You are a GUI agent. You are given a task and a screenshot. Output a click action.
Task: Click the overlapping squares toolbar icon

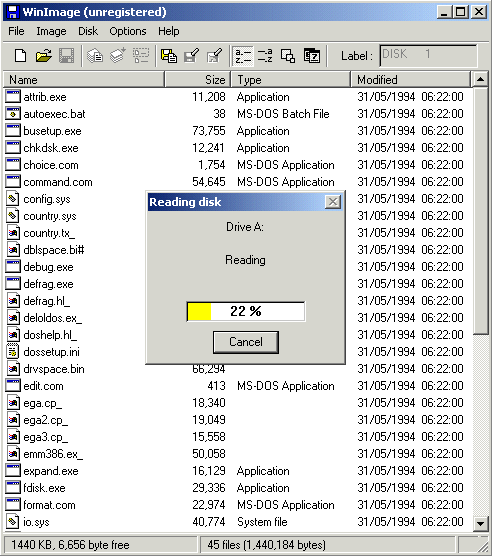pos(288,56)
